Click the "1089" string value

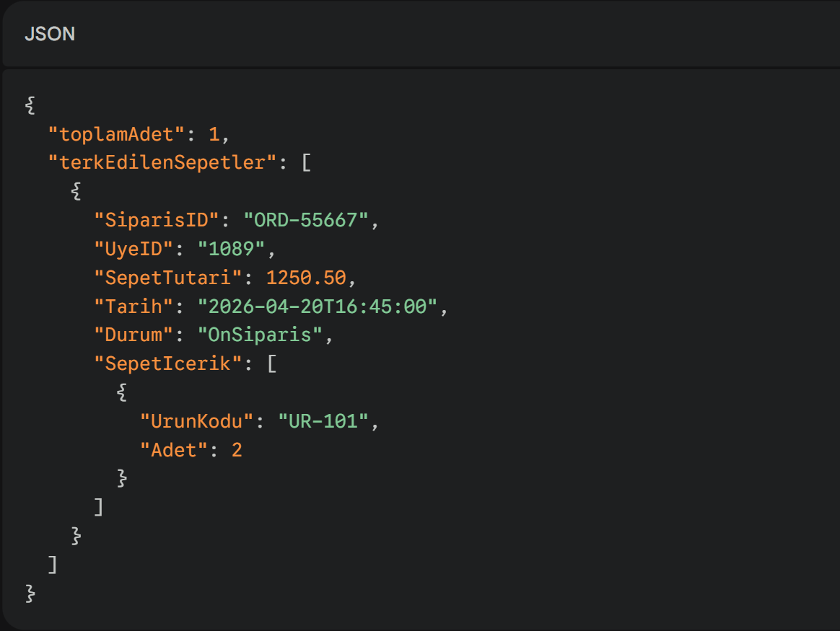231,249
